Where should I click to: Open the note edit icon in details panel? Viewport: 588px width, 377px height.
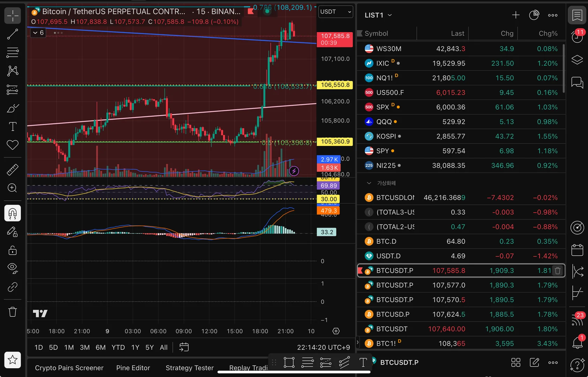pos(534,362)
